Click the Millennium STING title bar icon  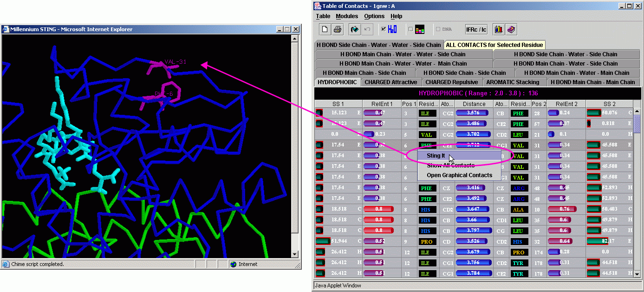coord(6,29)
